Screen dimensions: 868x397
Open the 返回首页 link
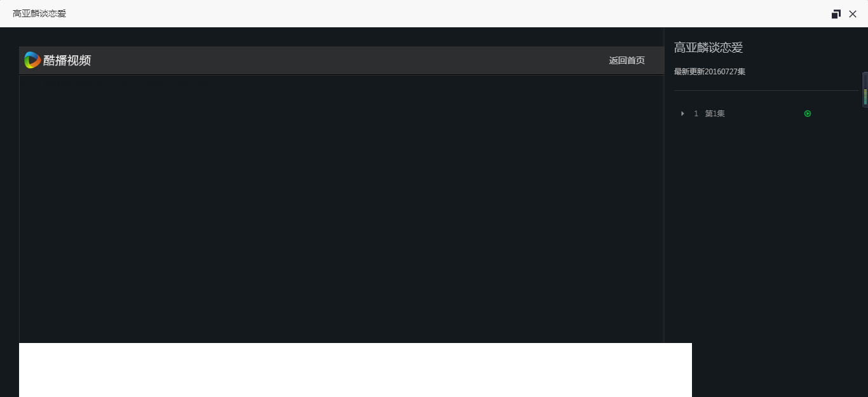(627, 60)
